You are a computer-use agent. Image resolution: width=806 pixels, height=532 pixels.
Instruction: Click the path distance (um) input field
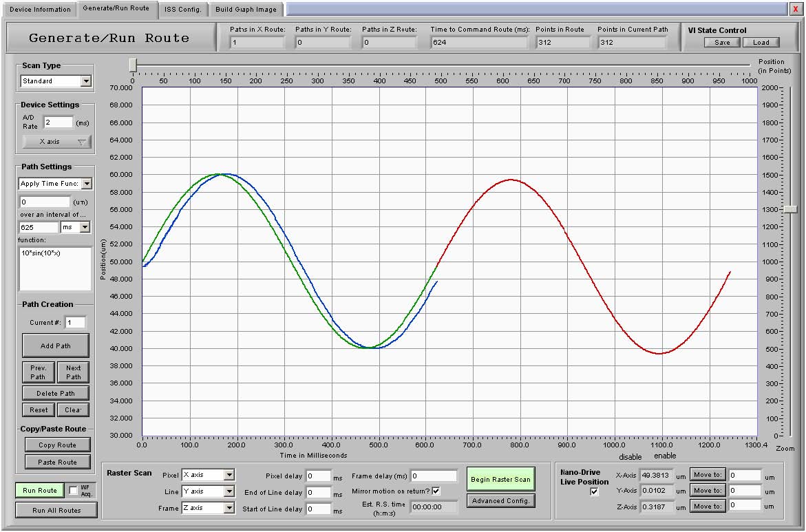[x=44, y=202]
